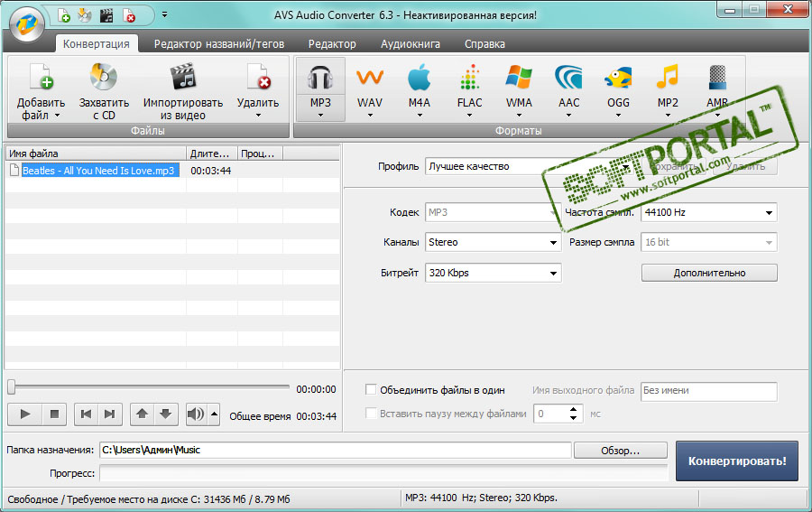Click the quick-access Add file icon
This screenshot has height=512, width=812.
click(64, 16)
